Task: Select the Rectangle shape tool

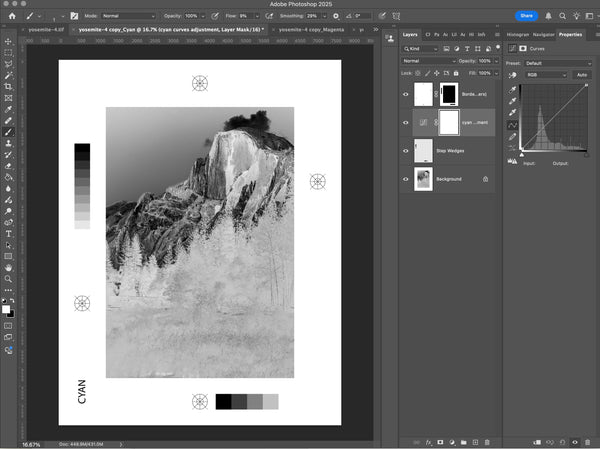Action: coord(8,256)
